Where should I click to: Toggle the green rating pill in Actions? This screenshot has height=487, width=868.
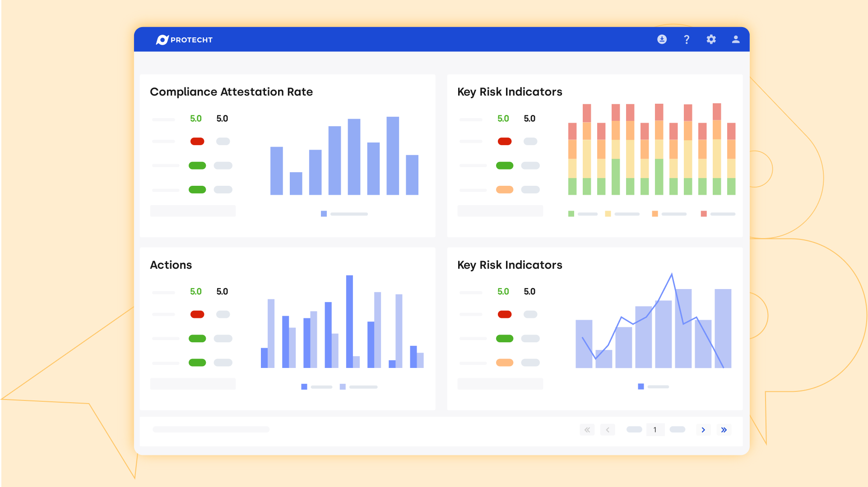coord(197,338)
